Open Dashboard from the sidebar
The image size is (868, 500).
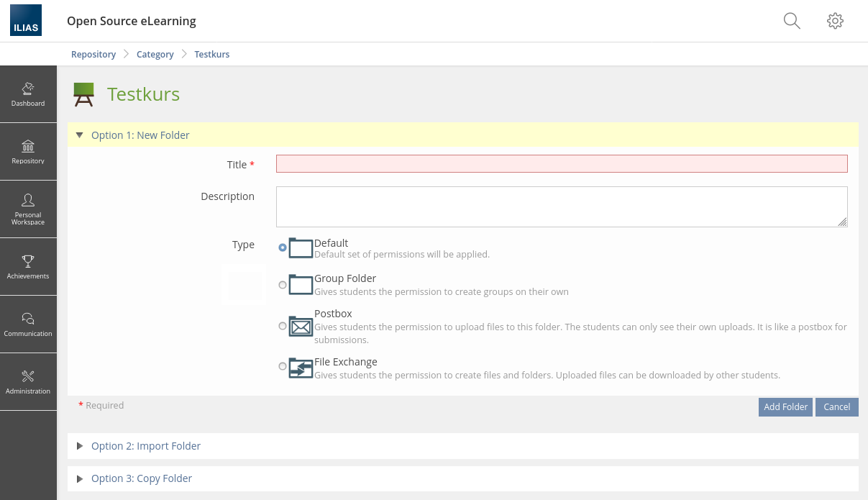coord(28,94)
